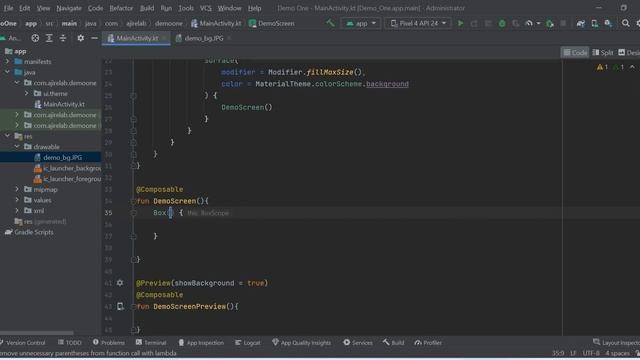Image resolution: width=640 pixels, height=360 pixels.
Task: Open the Version Control tool window
Action: coord(23,342)
